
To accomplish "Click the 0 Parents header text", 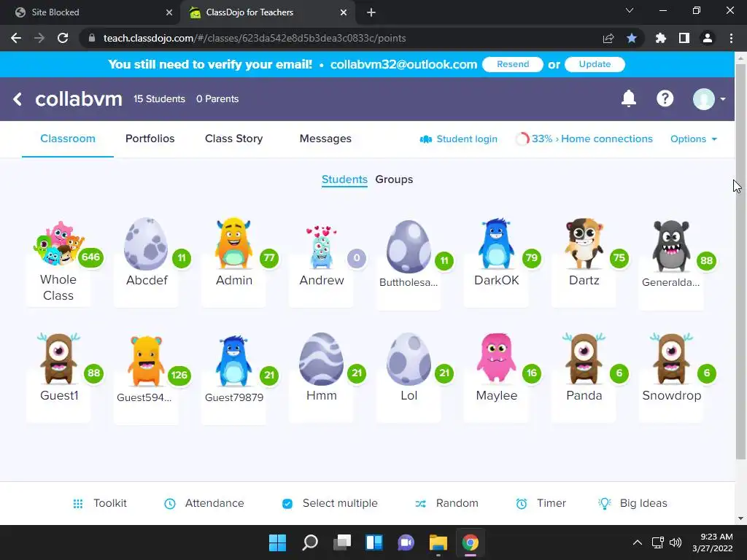I will click(217, 99).
